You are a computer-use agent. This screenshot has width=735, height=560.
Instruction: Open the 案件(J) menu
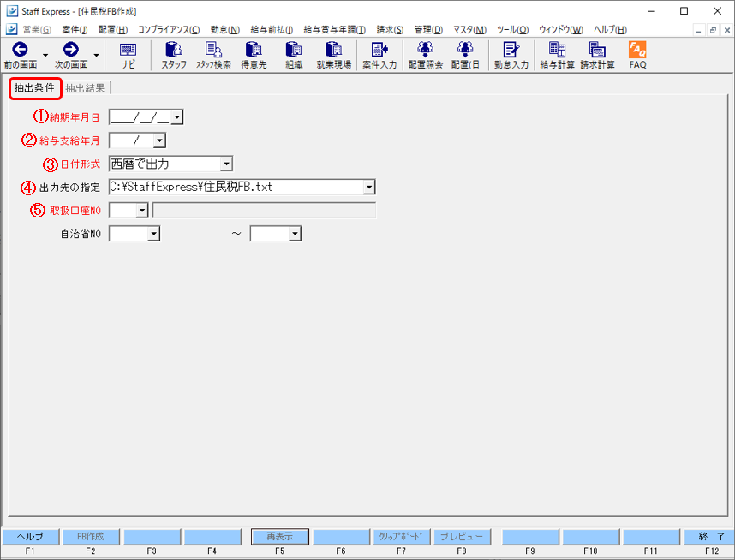(x=75, y=30)
